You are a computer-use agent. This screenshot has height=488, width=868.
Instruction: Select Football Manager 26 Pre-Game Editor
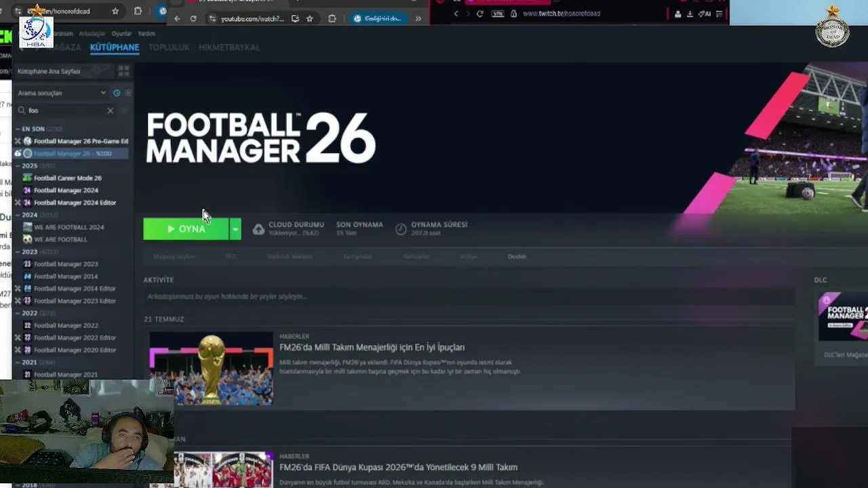73,141
